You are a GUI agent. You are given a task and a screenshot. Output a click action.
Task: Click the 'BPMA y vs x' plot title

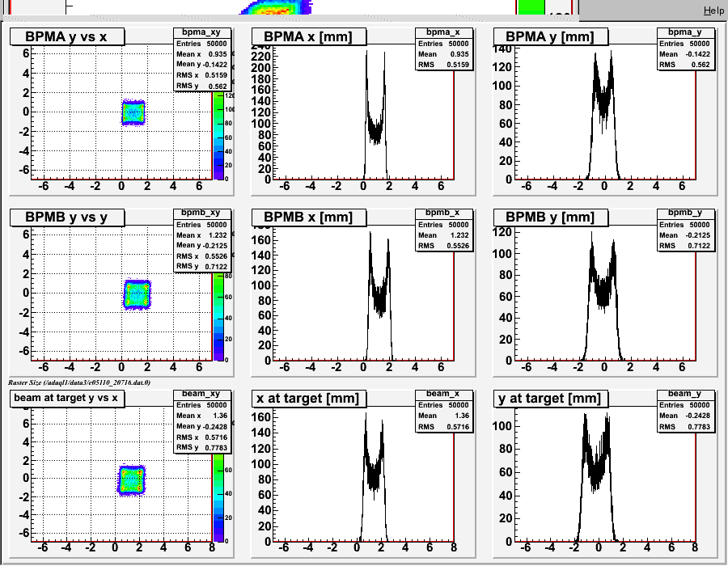[67, 36]
